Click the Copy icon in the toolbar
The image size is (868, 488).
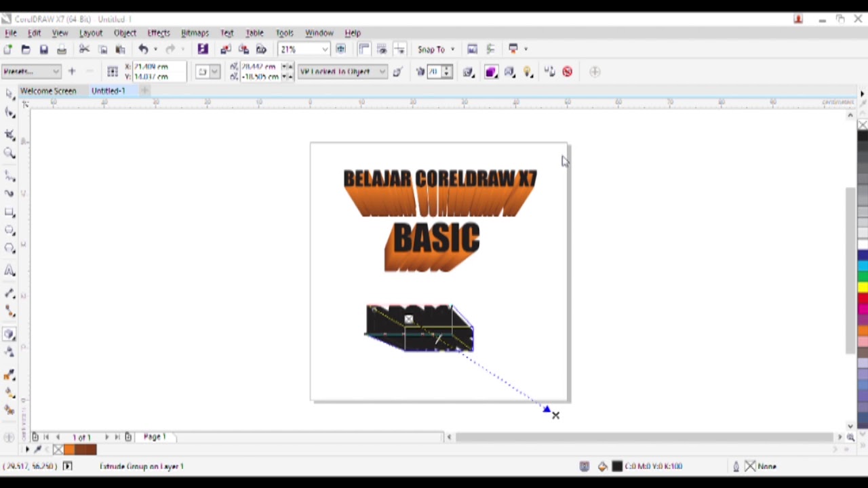coord(102,49)
